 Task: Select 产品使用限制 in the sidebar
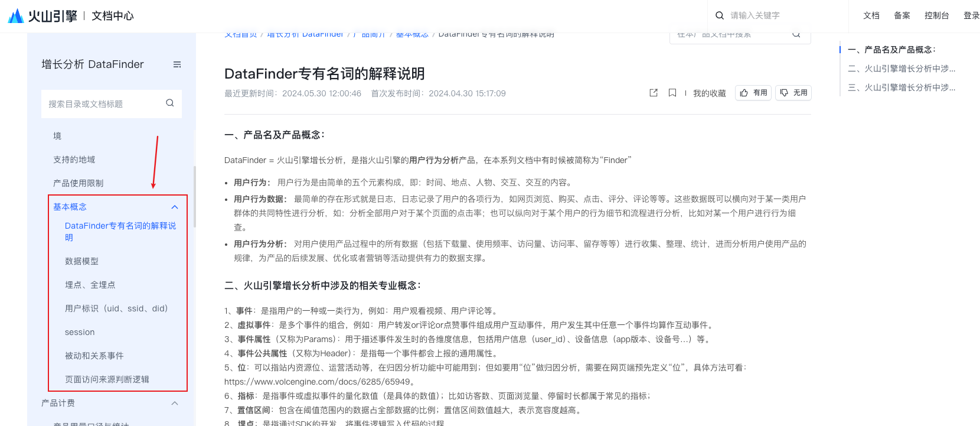coord(79,183)
